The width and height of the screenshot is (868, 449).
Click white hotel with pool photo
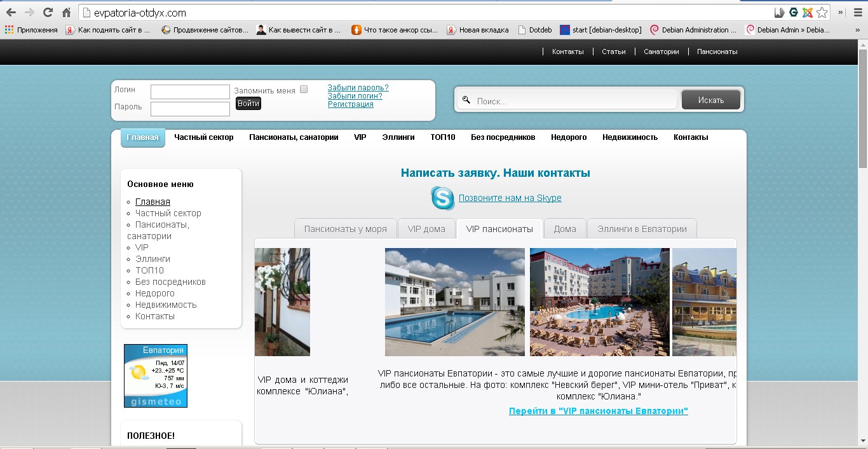click(455, 302)
